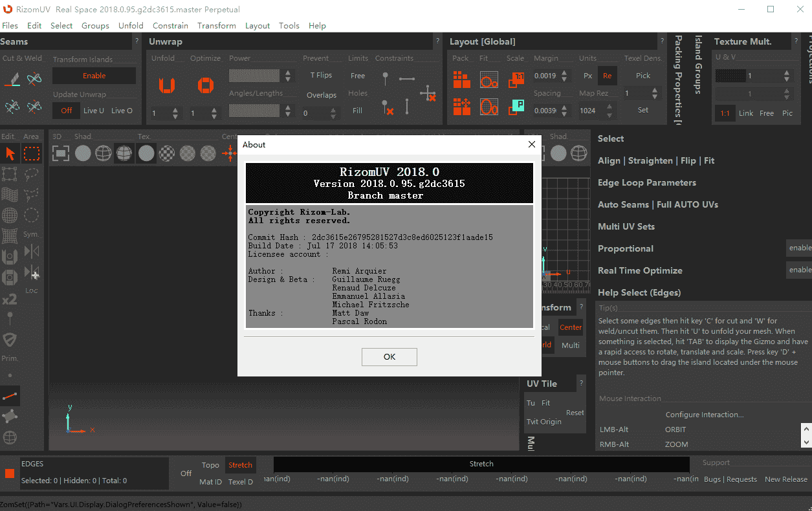Switch Units to Px
The image size is (812, 511).
click(x=587, y=76)
